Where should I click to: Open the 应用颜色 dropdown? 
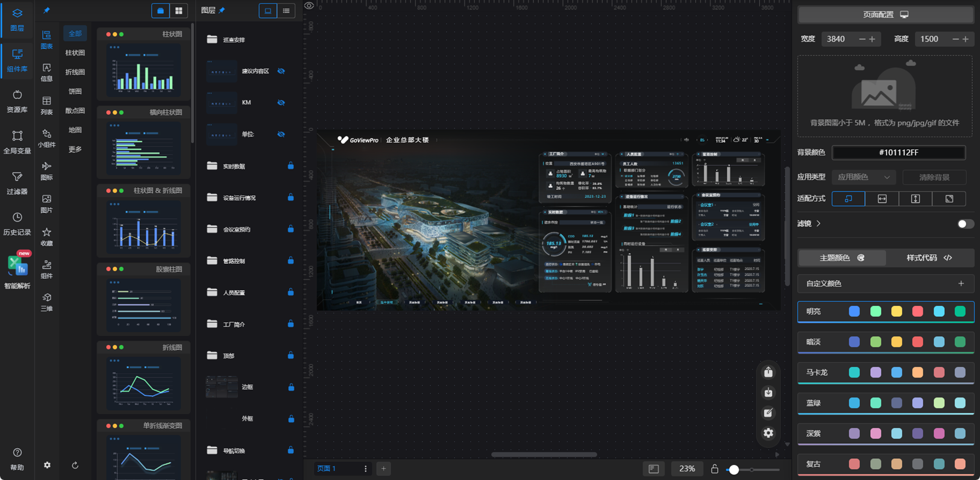(863, 177)
